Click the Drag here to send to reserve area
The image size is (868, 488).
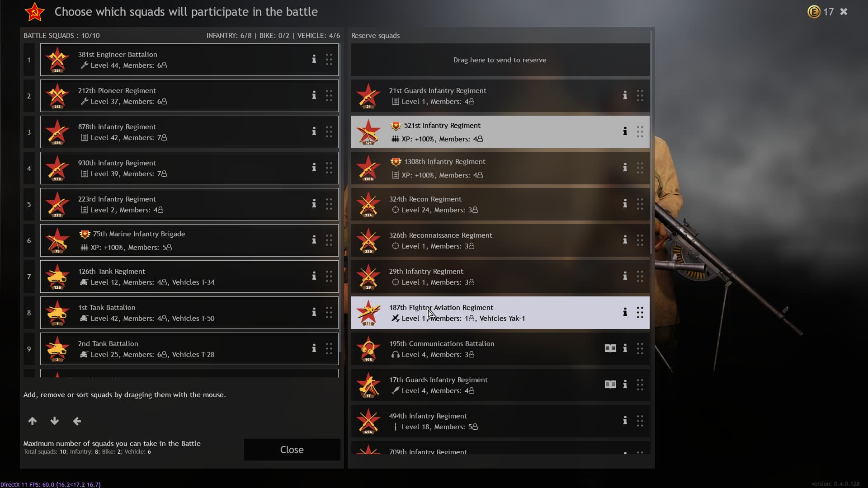[500, 60]
